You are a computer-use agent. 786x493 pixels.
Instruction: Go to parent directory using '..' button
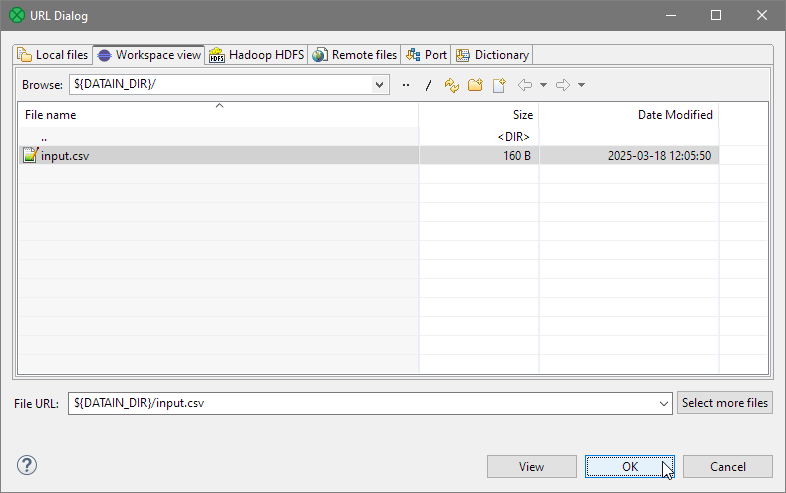(406, 85)
